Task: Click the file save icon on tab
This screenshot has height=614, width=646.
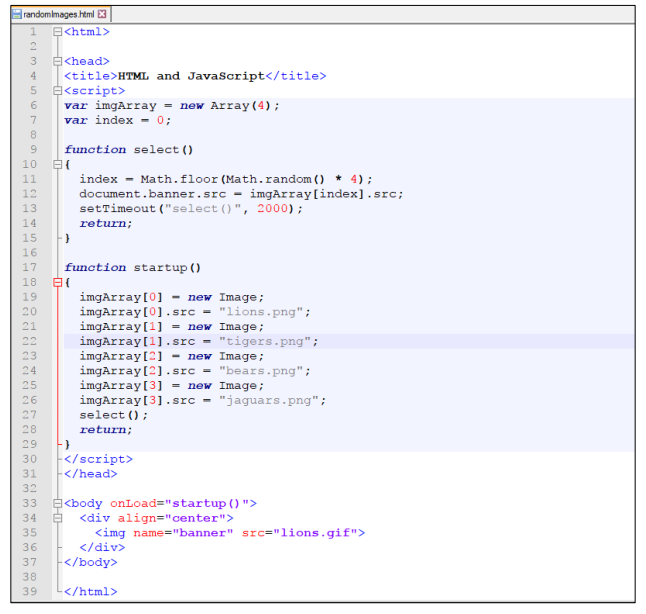Action: 17,14
